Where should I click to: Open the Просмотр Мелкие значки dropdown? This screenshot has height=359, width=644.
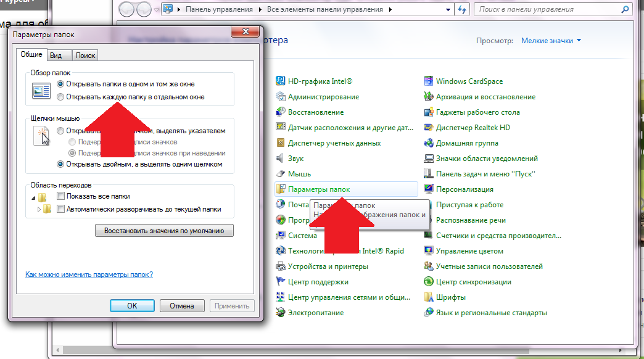coord(551,41)
